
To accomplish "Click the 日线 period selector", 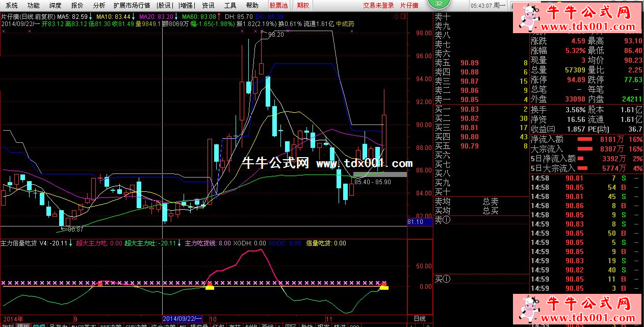I will coord(419,318).
